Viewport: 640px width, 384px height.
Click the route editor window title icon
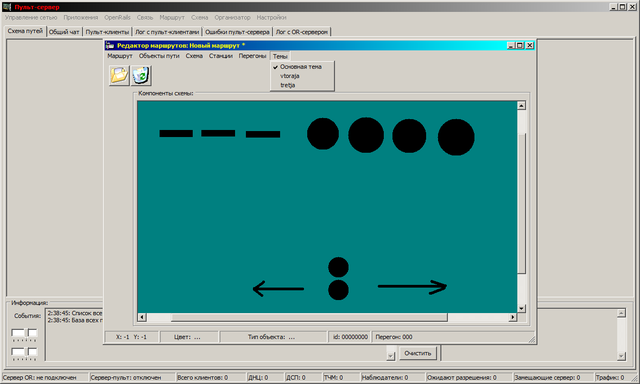pos(109,45)
